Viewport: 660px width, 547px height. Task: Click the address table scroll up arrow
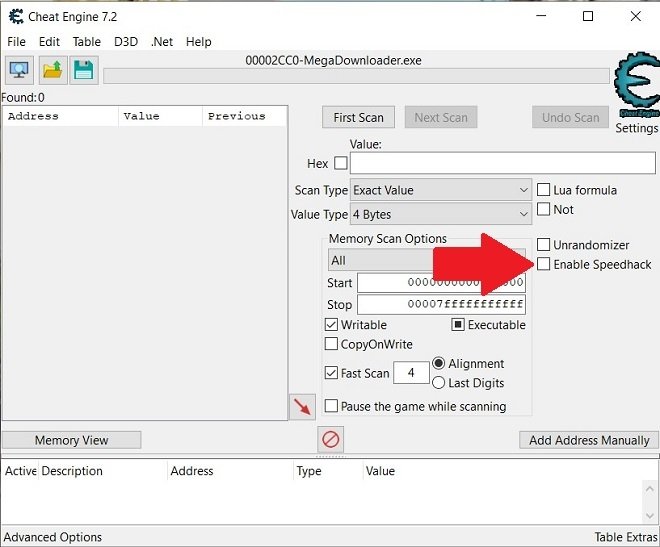[649, 489]
